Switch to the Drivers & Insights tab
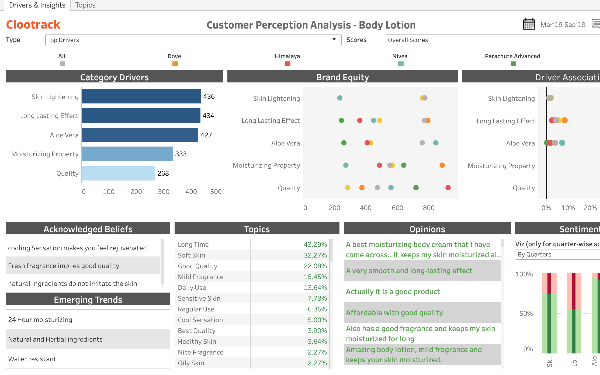 click(37, 5)
